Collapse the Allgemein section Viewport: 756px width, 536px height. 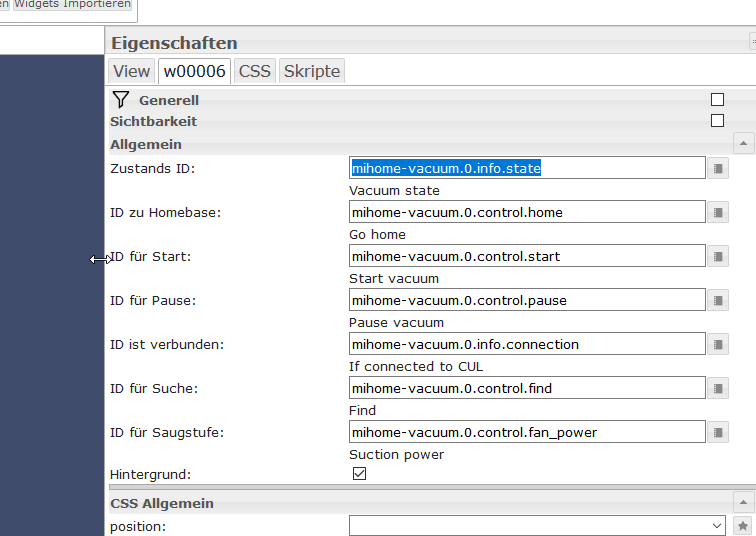tap(743, 144)
